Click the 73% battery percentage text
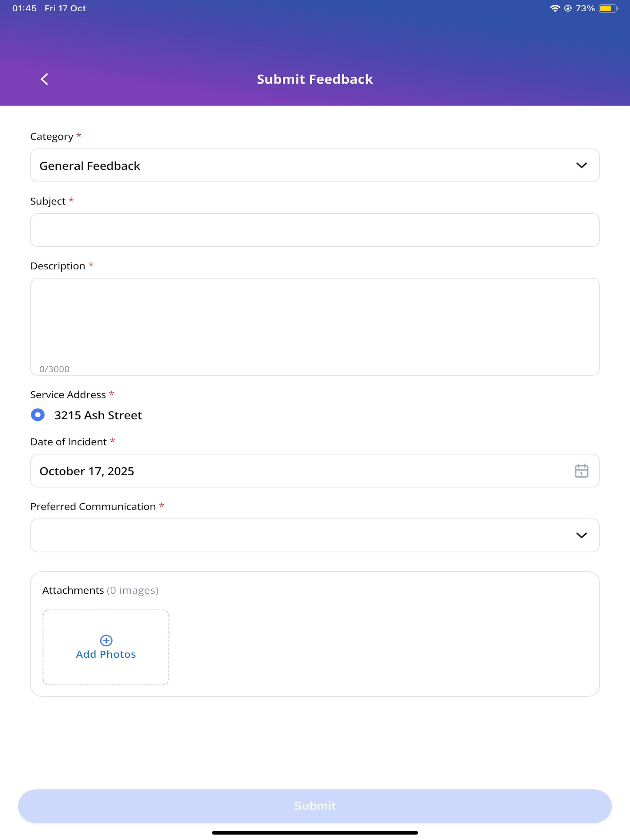 pos(585,8)
